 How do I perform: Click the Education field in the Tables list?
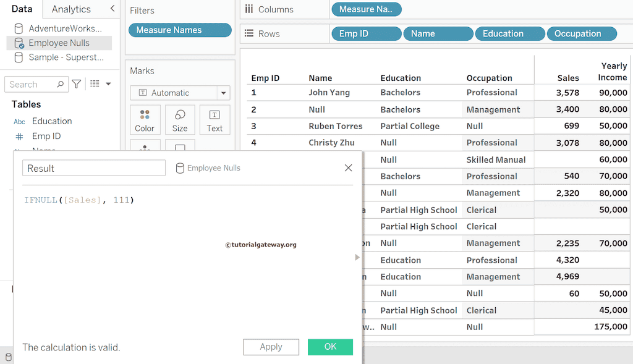(52, 121)
